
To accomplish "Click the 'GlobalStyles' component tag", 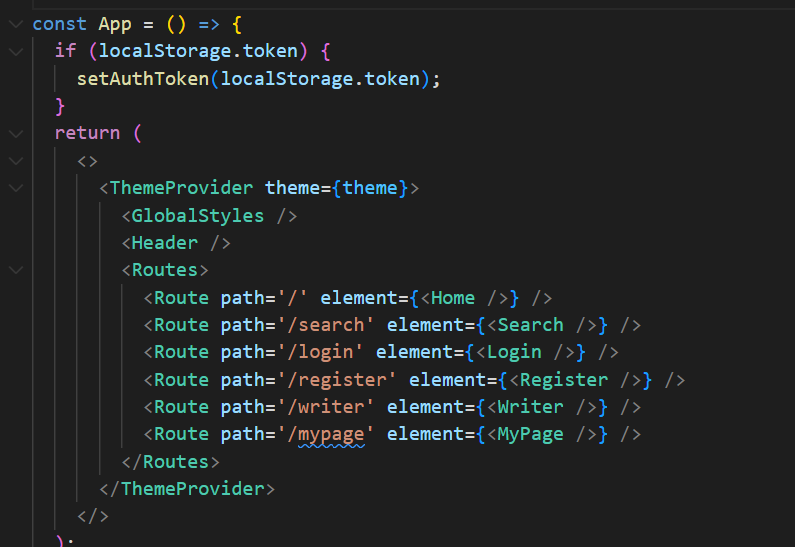I will [x=198, y=215].
